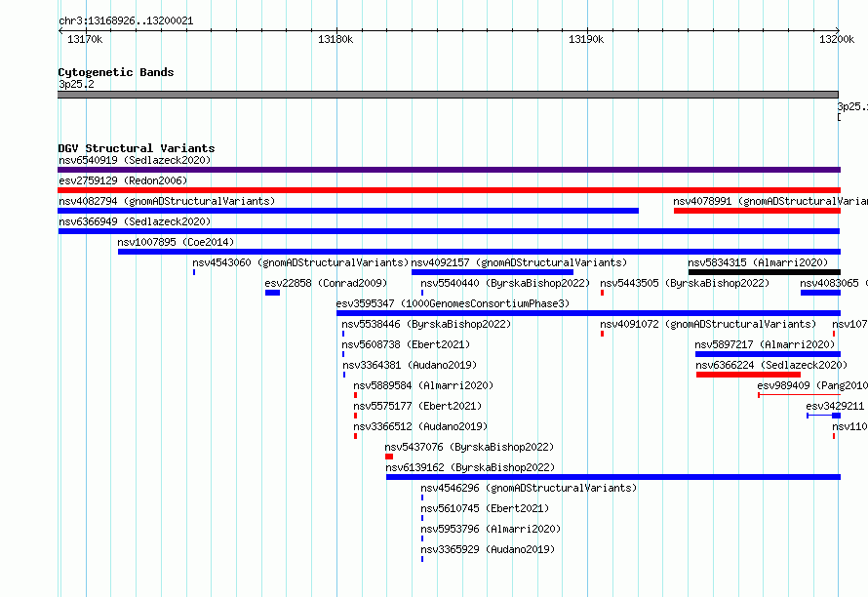Open the nsv6366949 (Sedlazeck2020) label
868x597 pixels.
click(x=135, y=221)
